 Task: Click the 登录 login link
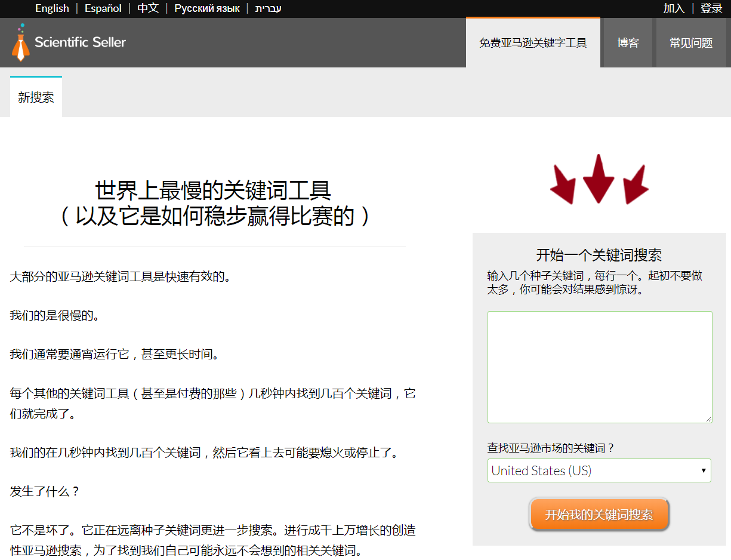pos(711,8)
